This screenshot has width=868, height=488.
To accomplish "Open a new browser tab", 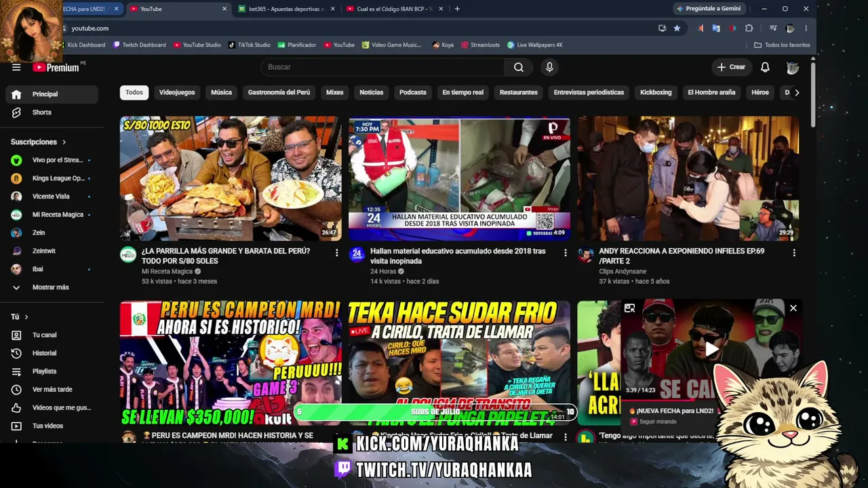I will coord(457,9).
